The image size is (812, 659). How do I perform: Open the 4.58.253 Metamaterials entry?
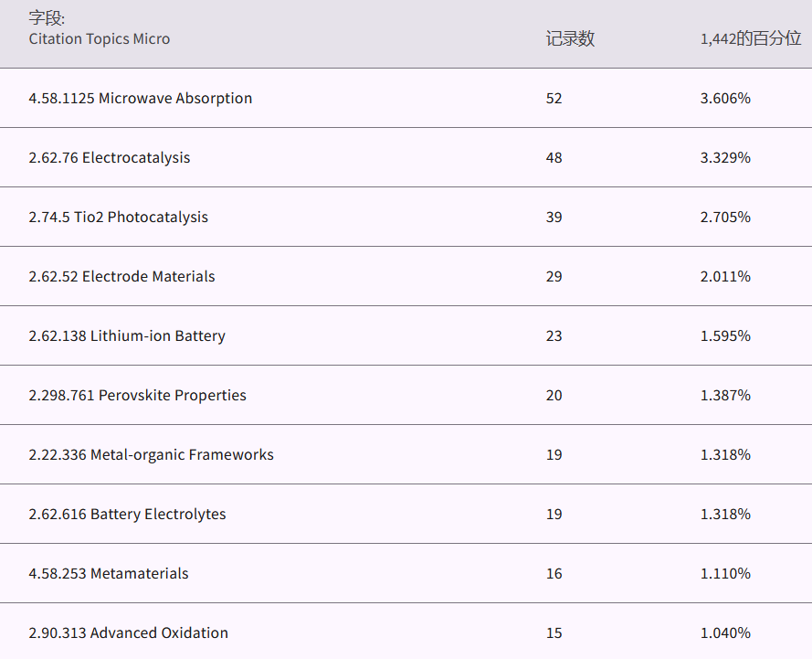coord(108,573)
